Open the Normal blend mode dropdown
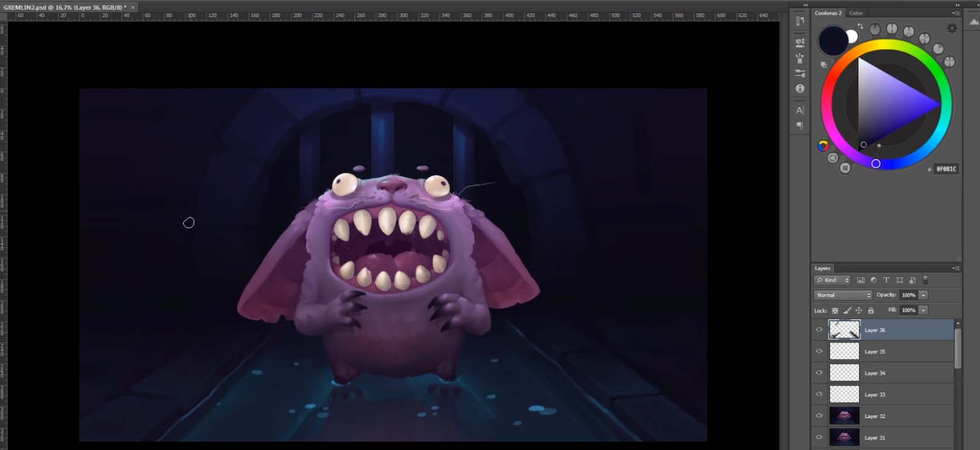980x450 pixels. (843, 295)
